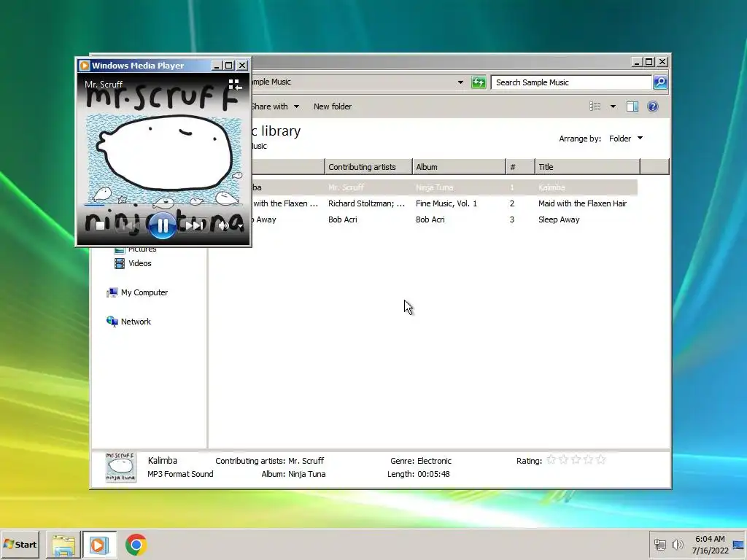
Task: Open the File Explorer taskbar icon
Action: (63, 545)
